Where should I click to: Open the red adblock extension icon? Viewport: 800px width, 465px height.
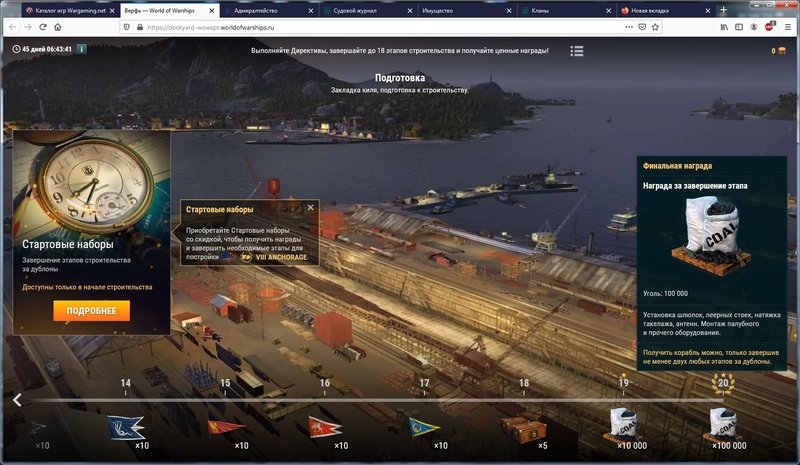[x=769, y=27]
